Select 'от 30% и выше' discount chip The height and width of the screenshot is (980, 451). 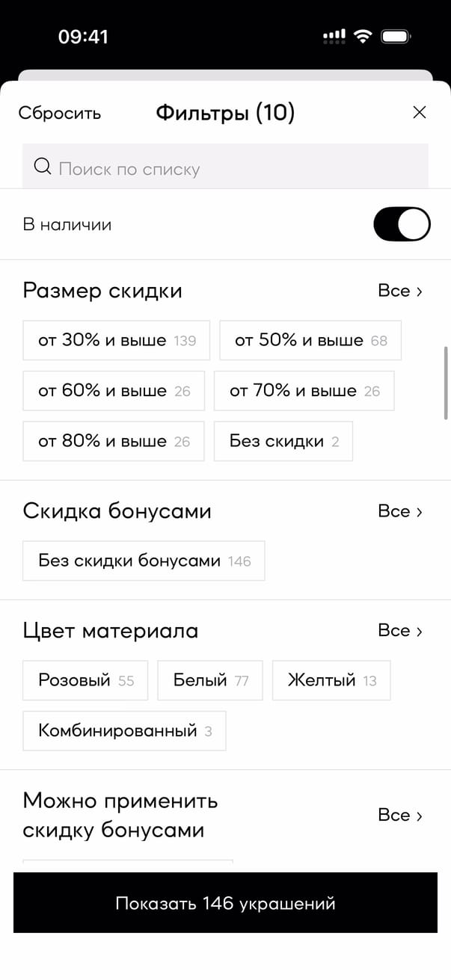coord(116,341)
